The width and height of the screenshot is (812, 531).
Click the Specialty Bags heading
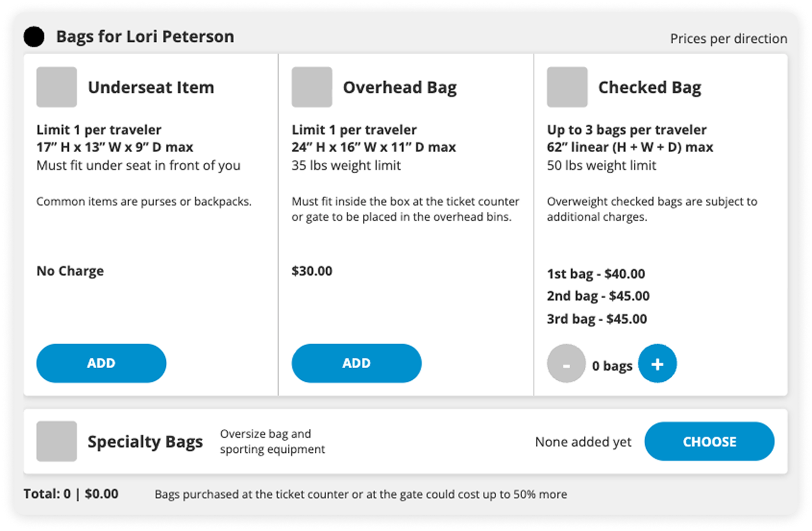[x=145, y=442]
